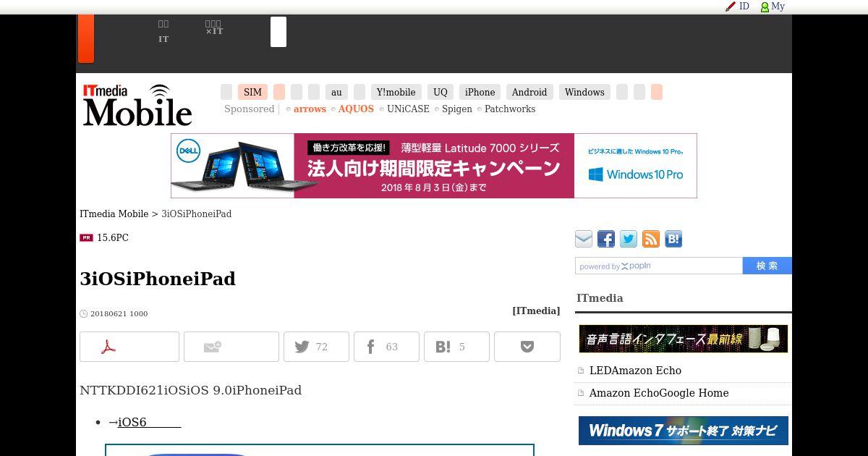Click the [ITmedia] author credit

point(536,311)
